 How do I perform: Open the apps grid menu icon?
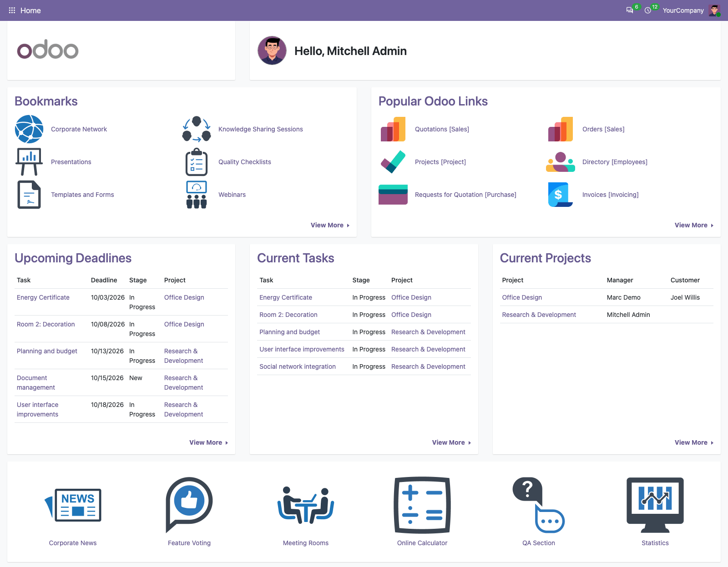(12, 10)
